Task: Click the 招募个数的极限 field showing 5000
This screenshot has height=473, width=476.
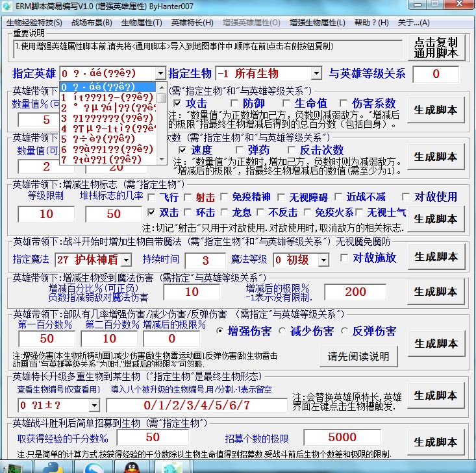Action: 342,437
